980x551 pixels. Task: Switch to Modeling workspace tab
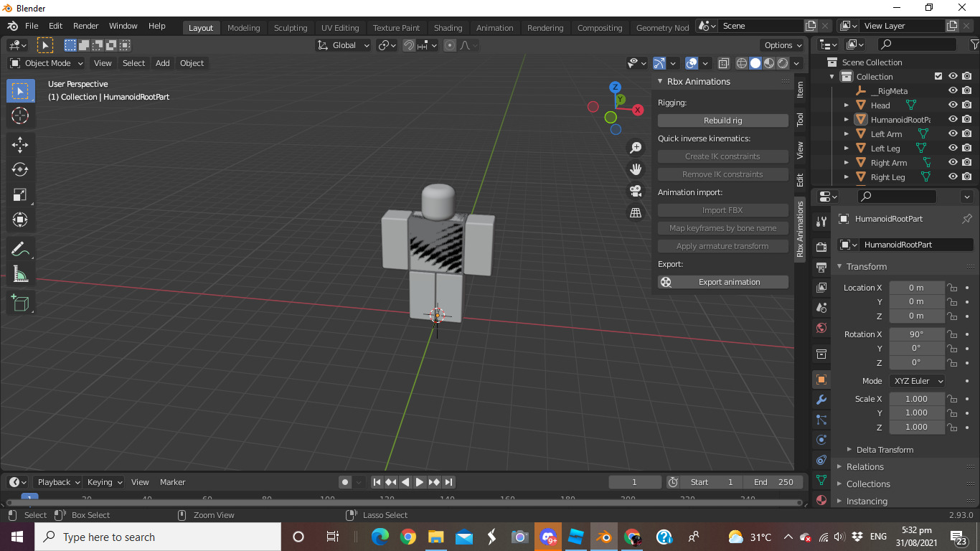pyautogui.click(x=243, y=28)
